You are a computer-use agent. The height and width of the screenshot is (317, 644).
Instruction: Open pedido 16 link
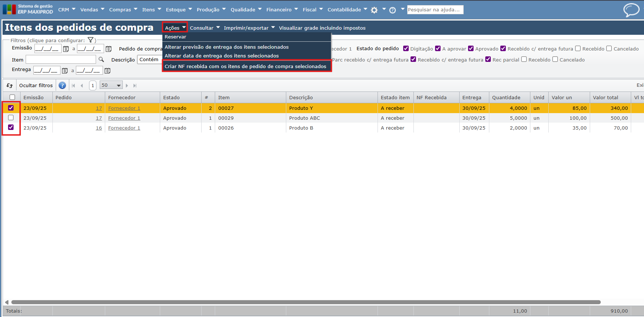tap(99, 128)
